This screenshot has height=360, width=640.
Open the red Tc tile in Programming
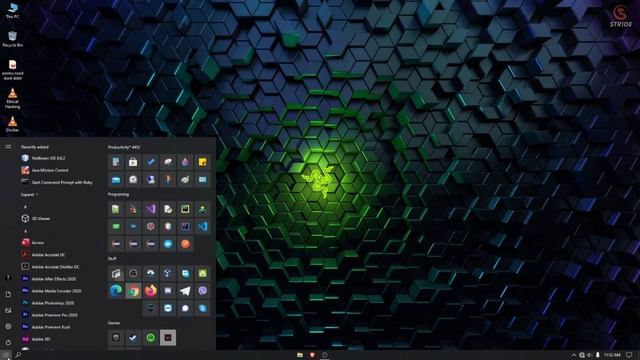[133, 209]
